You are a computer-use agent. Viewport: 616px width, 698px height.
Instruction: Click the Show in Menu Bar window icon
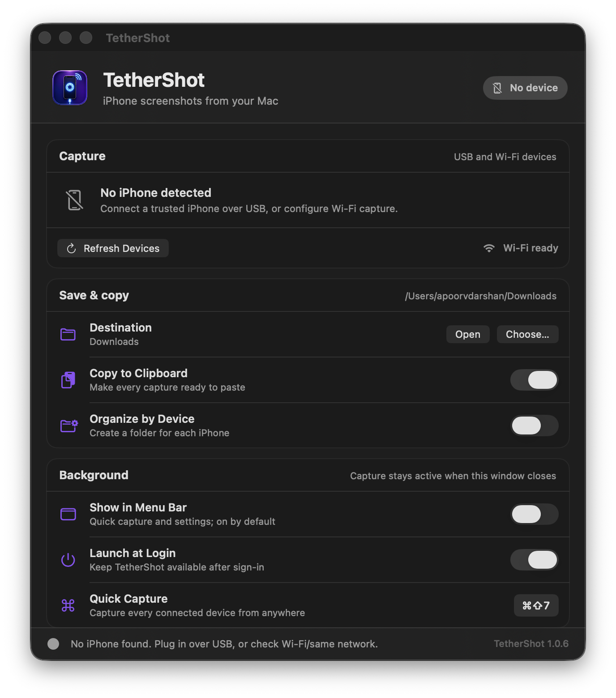pyautogui.click(x=68, y=514)
